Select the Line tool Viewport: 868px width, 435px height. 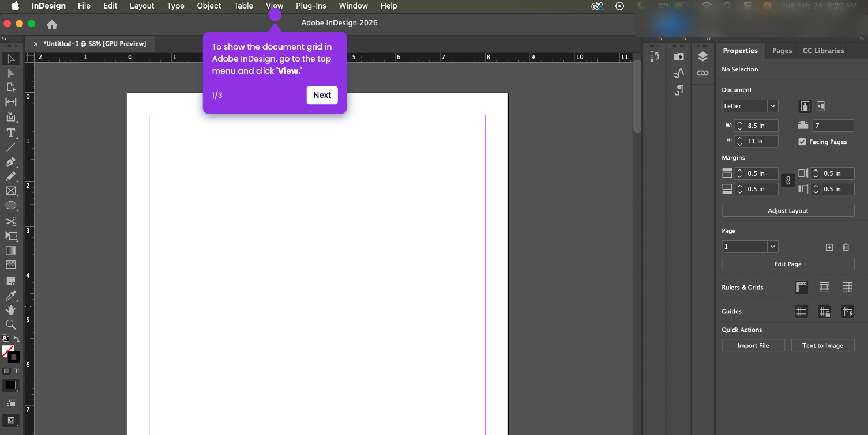tap(11, 147)
